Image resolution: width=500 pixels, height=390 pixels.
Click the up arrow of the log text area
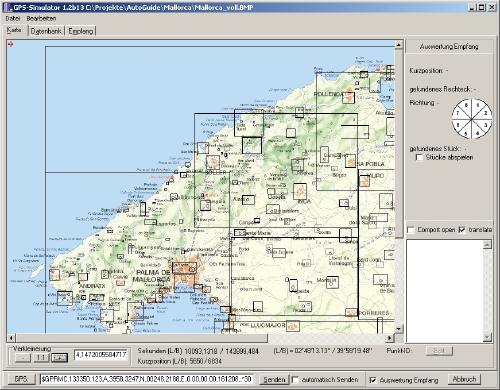(x=487, y=245)
